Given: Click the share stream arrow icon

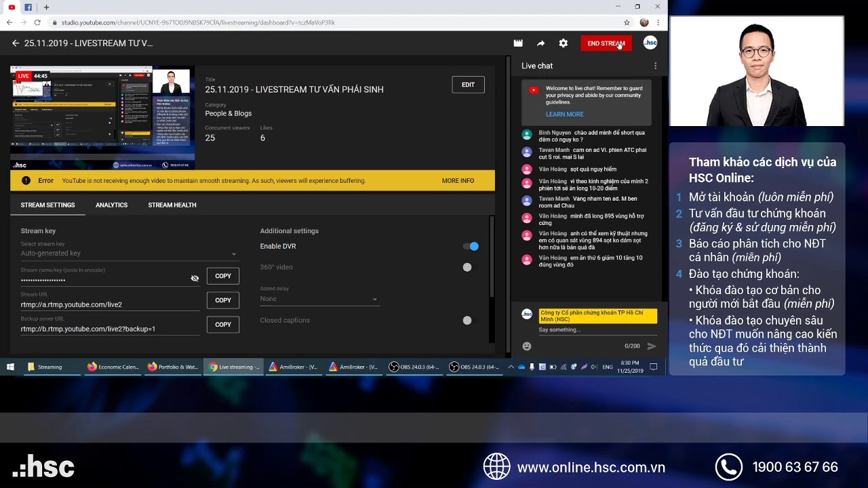Looking at the screenshot, I should 540,43.
